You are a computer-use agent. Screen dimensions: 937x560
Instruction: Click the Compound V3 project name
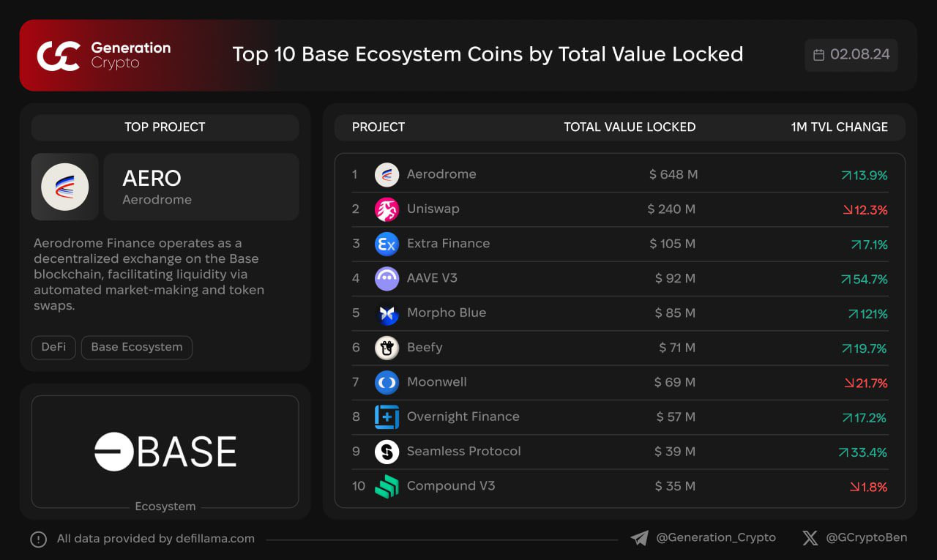coord(451,485)
